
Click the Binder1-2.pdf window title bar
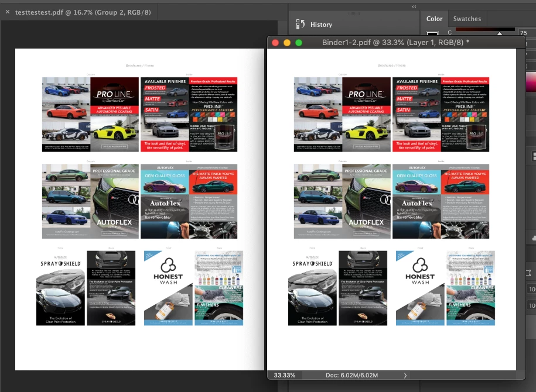click(x=395, y=43)
